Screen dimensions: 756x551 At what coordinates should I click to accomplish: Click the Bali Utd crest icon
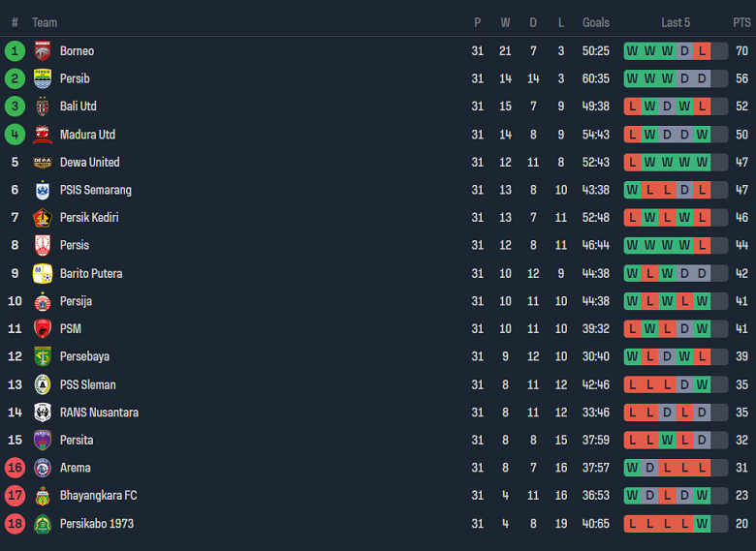42,107
